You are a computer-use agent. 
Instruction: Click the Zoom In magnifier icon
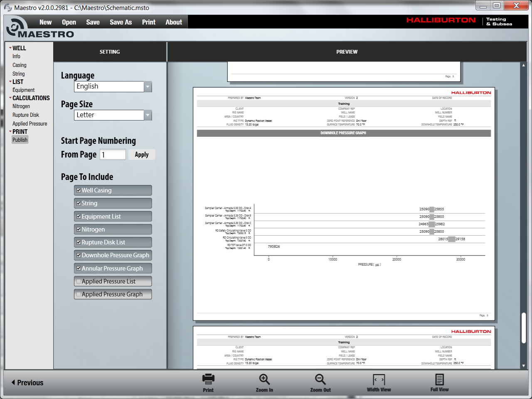point(264,379)
